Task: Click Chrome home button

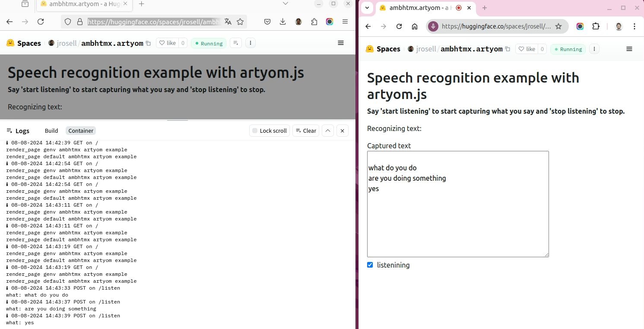Action: coord(415,26)
